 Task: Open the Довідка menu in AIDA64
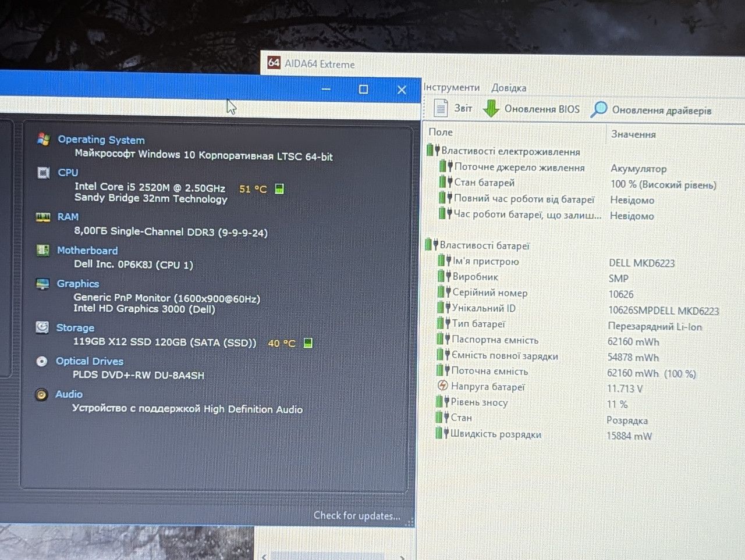pos(509,88)
